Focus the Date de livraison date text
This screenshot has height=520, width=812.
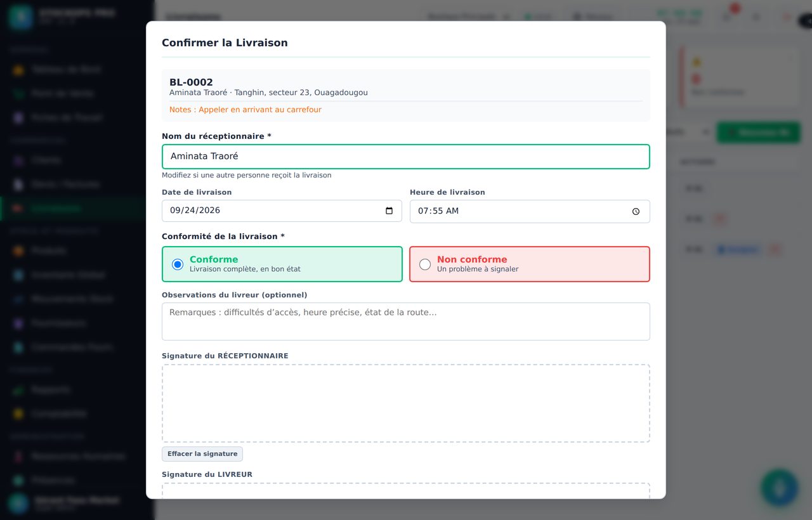click(x=195, y=211)
